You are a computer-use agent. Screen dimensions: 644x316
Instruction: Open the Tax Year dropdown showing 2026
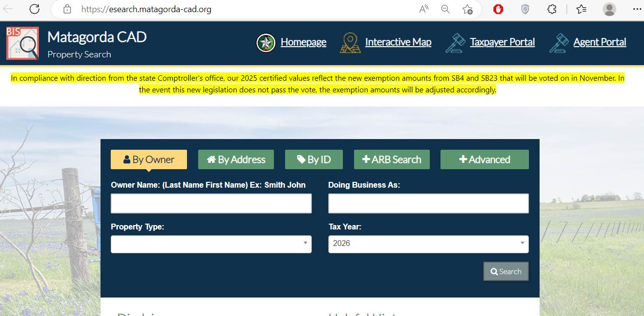428,244
